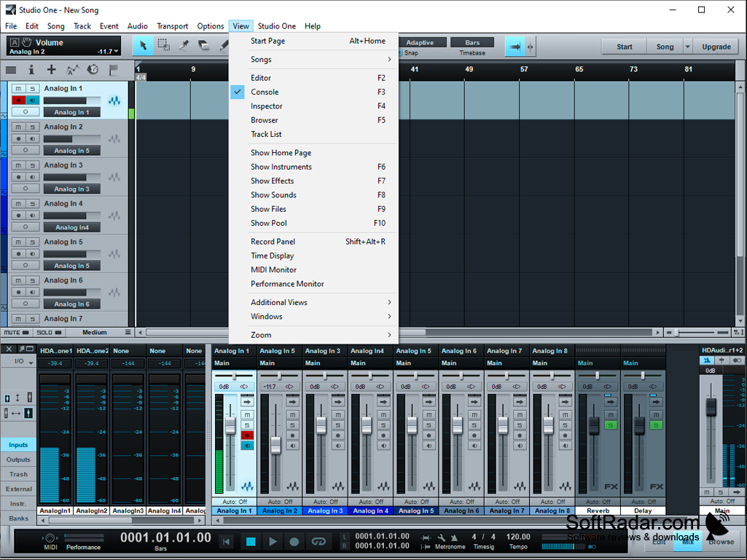Close the console panel X icon
The height and width of the screenshot is (560, 747).
tap(9, 349)
